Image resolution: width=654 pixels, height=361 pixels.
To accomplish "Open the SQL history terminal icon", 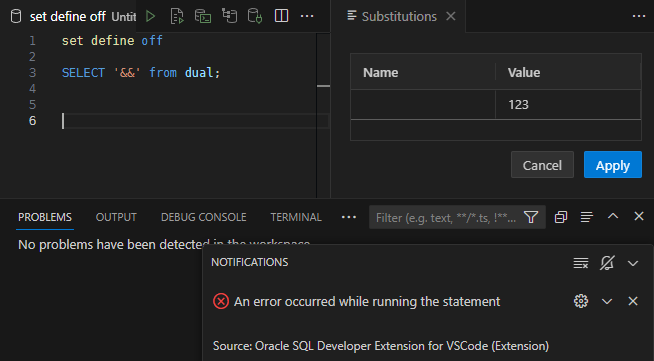I will pos(203,16).
